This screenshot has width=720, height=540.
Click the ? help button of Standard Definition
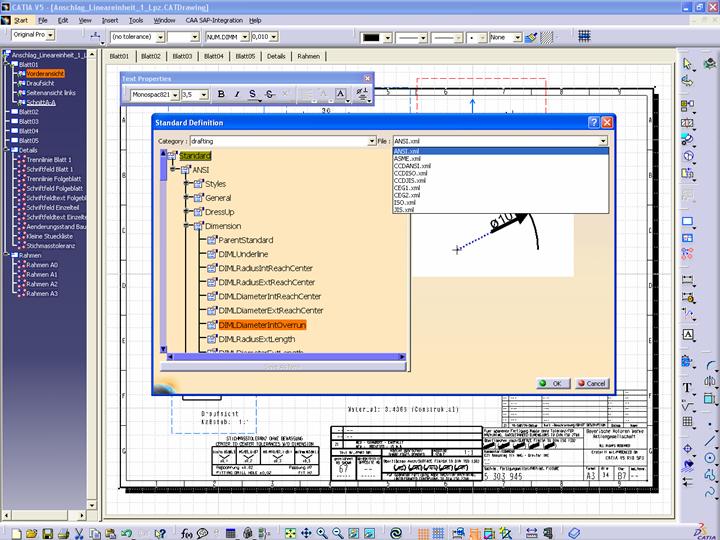tap(593, 122)
